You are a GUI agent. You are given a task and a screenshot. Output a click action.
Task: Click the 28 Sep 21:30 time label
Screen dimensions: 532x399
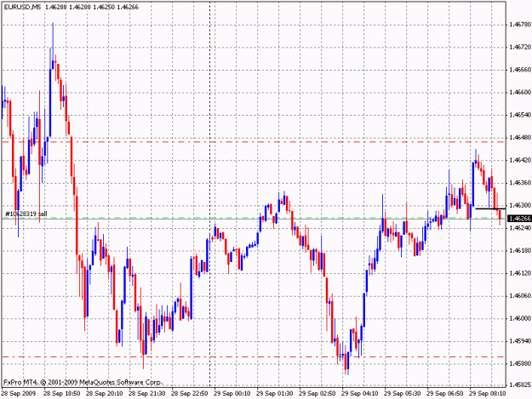pyautogui.click(x=147, y=393)
